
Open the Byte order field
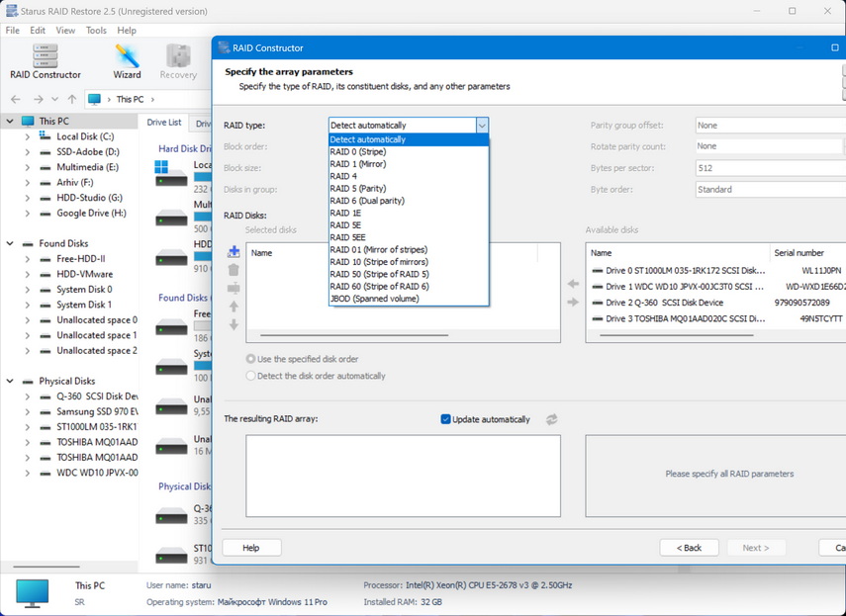pos(771,190)
